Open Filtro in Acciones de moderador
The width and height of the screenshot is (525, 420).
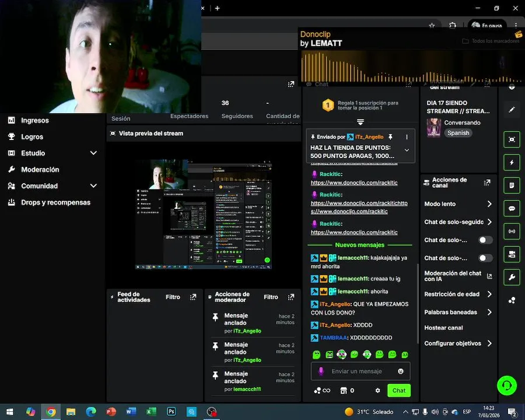tap(271, 297)
